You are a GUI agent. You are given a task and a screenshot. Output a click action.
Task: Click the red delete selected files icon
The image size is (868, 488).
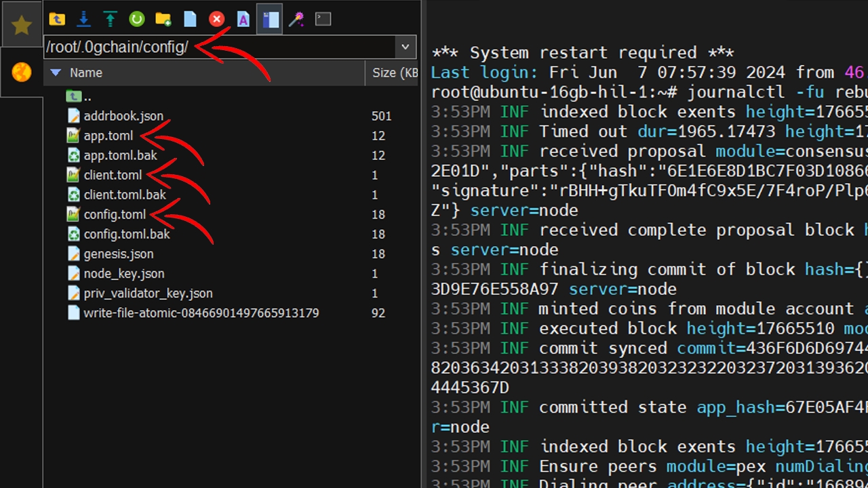(x=216, y=19)
